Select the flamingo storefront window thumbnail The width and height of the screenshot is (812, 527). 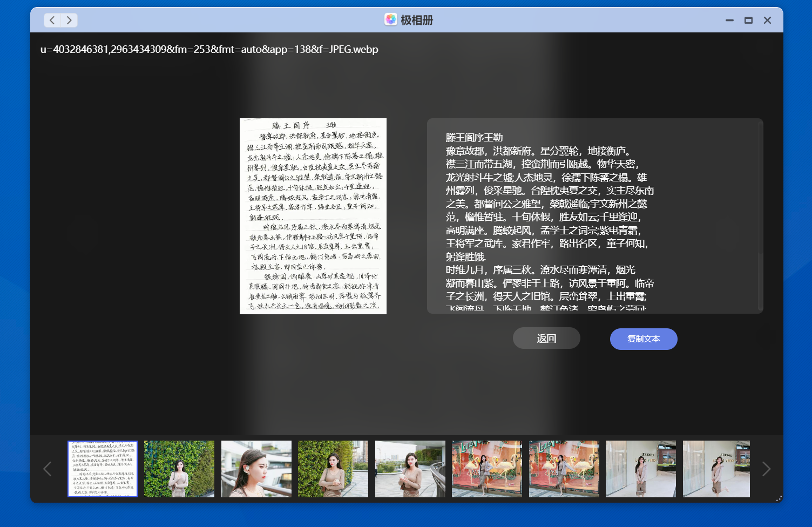coord(486,469)
